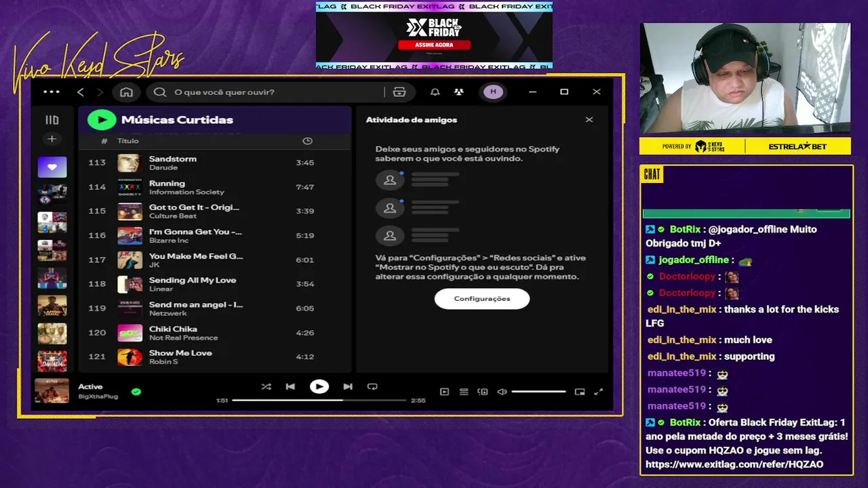Image resolution: width=868 pixels, height=488 pixels.
Task: Open the miniplayer icon
Action: click(x=580, y=392)
